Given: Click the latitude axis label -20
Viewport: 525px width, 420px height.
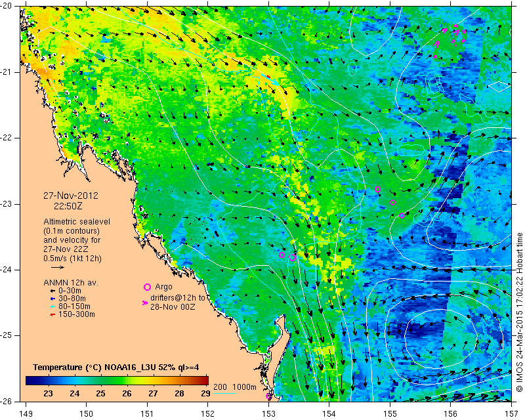Looking at the screenshot, I should (7, 6).
